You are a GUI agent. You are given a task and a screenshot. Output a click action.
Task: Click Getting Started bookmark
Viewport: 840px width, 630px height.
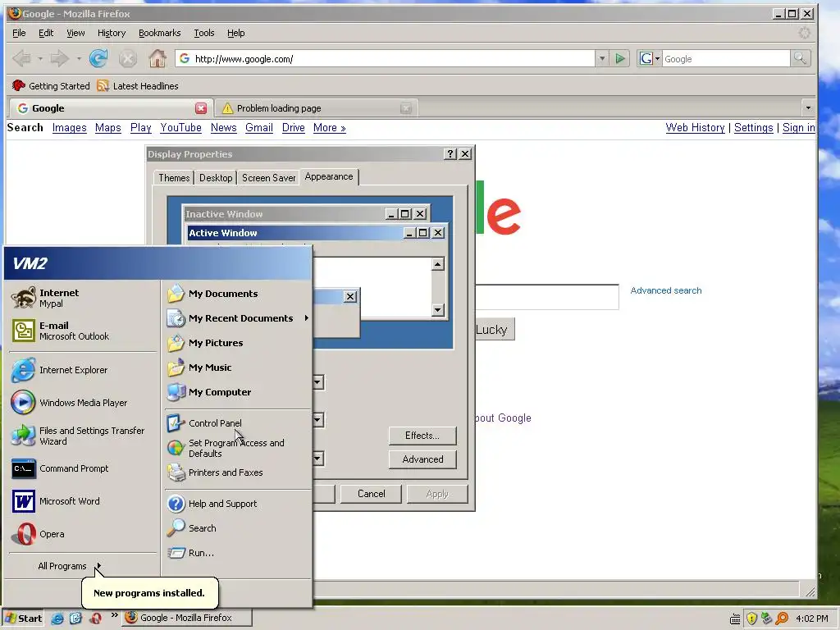(51, 85)
